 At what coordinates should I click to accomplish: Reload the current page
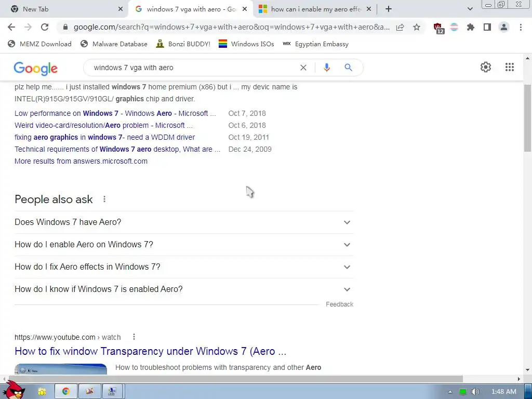[x=45, y=27]
